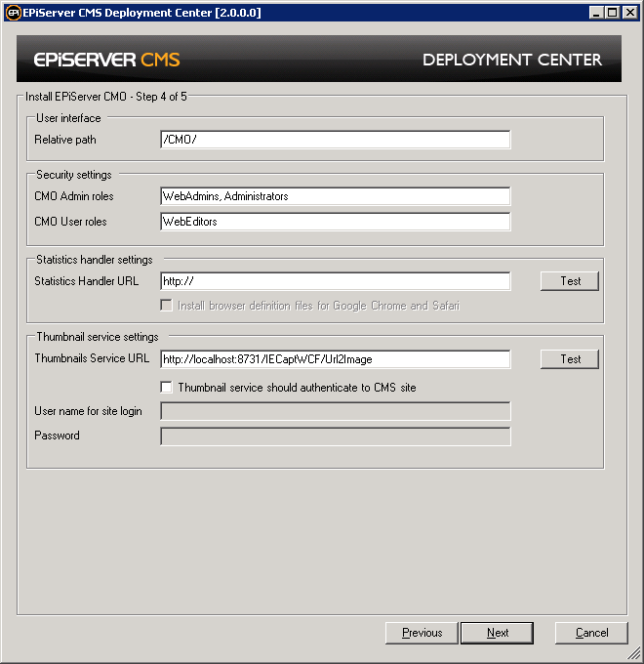This screenshot has height=664, width=644.
Task: Click the 'CMO User roles' label
Action: click(70, 222)
